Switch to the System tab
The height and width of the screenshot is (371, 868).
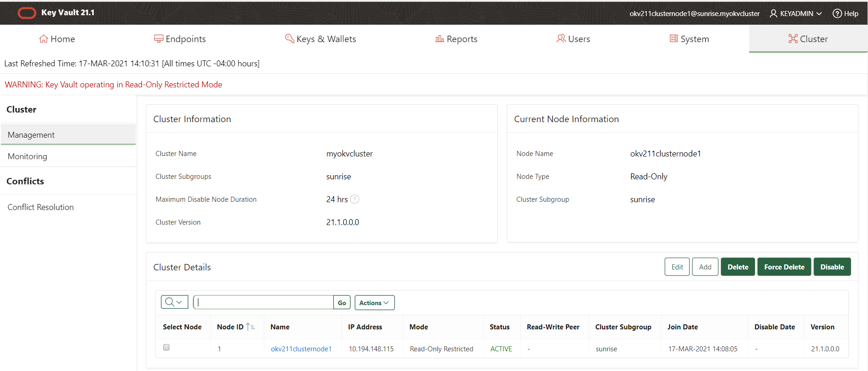[x=689, y=39]
